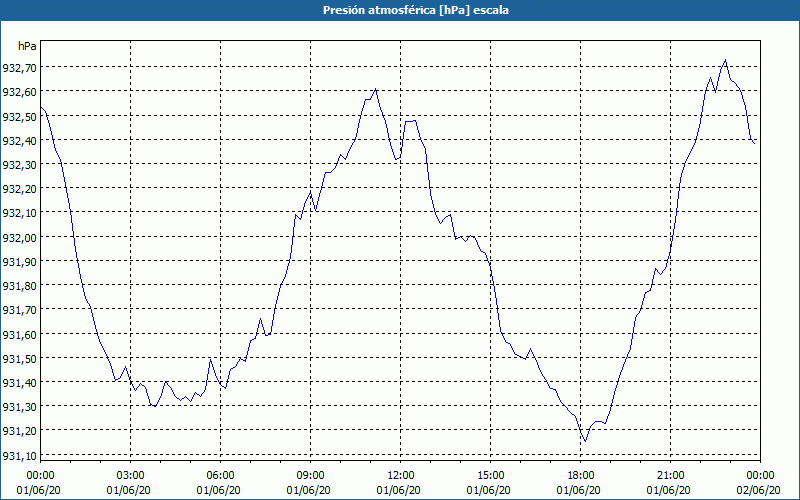Click the chart title 'Presión atmosférica [hPa] escala'
Screen dimensions: 800x500
pos(400,10)
